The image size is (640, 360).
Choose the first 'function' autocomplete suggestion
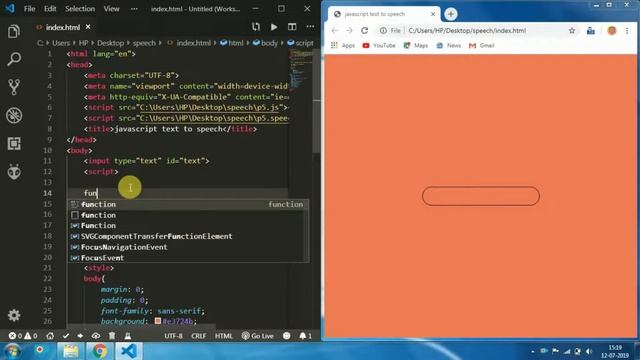[x=188, y=204]
